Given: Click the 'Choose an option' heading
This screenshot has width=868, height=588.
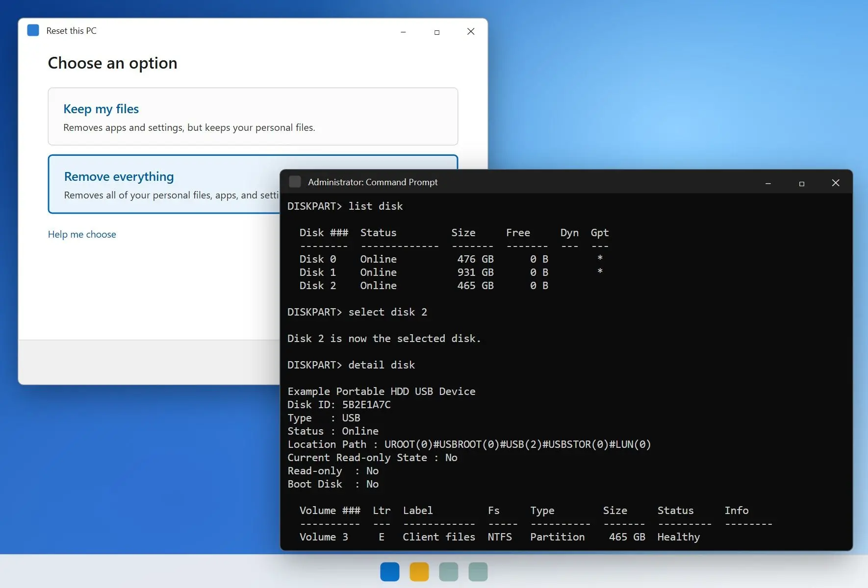Looking at the screenshot, I should coord(112,63).
